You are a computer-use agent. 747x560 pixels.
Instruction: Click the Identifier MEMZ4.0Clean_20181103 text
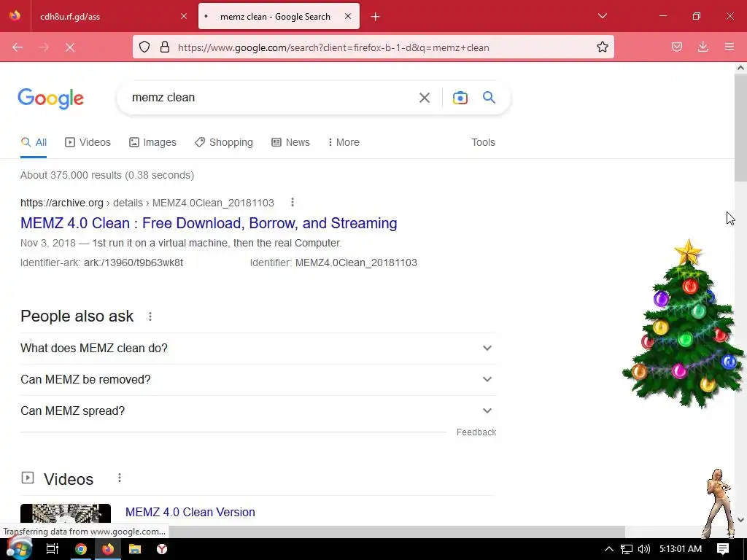(333, 262)
